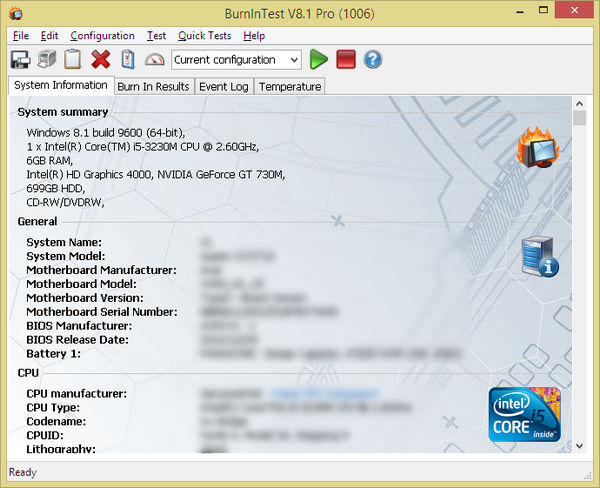Click the 'Motherboard Serial Number:' label
This screenshot has height=488, width=600.
pyautogui.click(x=102, y=312)
